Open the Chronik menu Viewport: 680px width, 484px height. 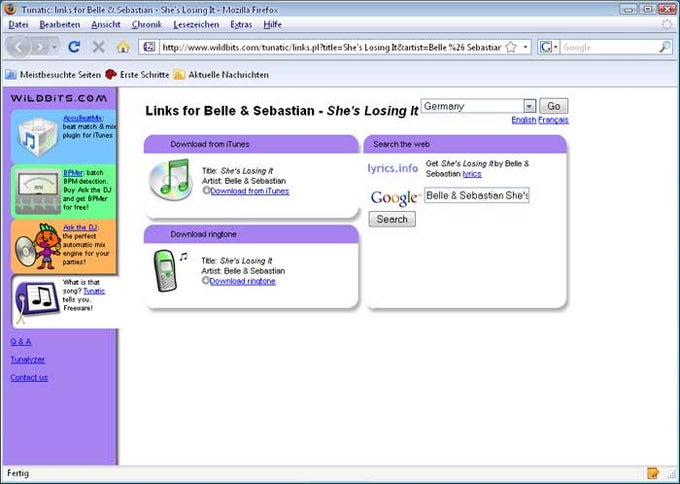point(147,25)
